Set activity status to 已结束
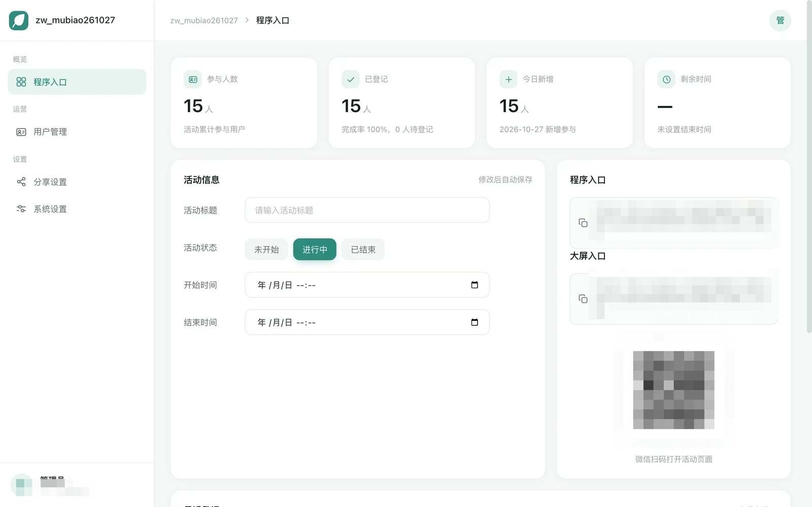This screenshot has width=812, height=507. pos(363,249)
